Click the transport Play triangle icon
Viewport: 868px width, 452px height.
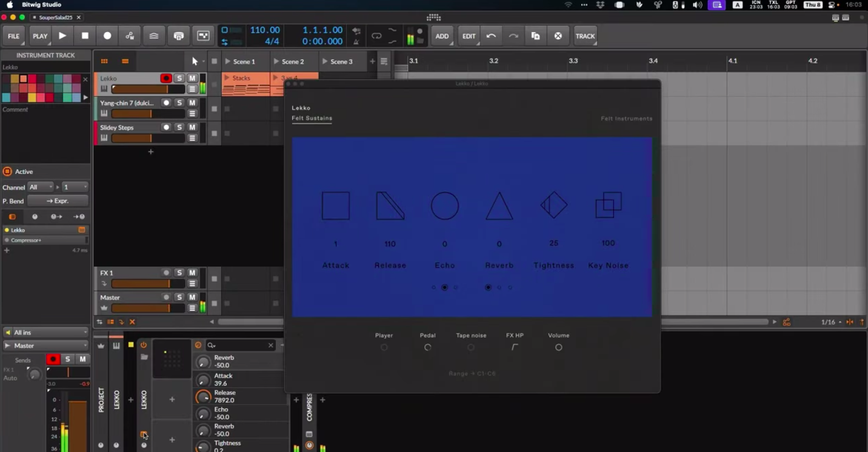click(62, 36)
